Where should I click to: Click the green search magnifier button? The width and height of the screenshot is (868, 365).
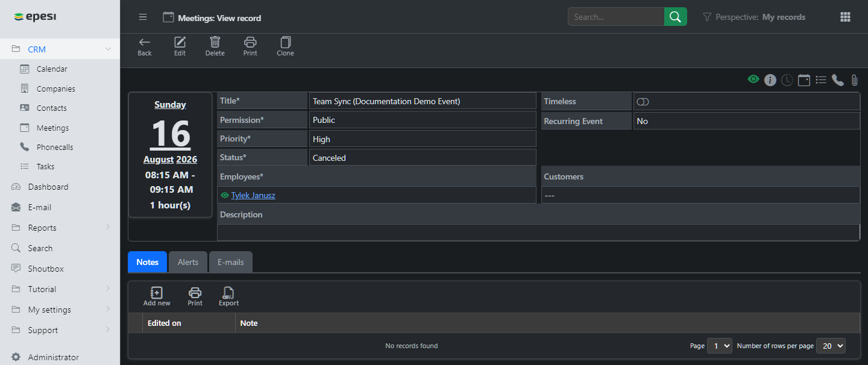(x=676, y=17)
